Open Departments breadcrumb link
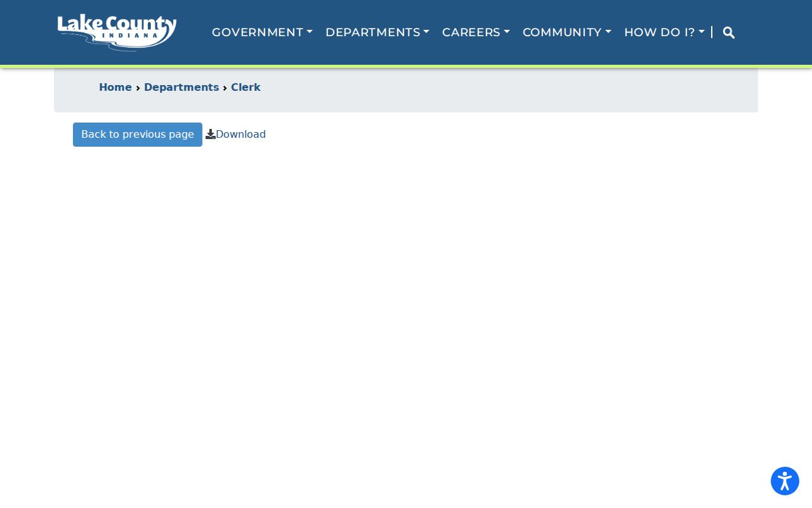812x508 pixels. (181, 88)
